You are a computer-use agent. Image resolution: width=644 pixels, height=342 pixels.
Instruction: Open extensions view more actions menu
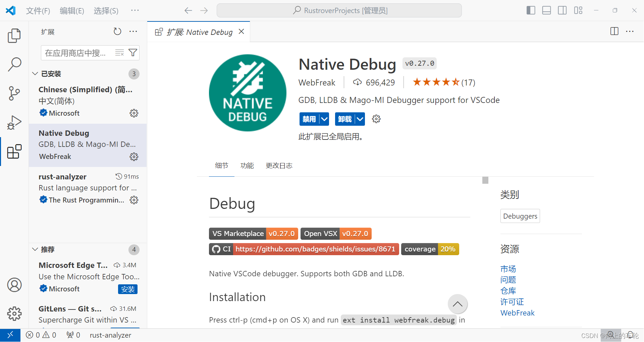pyautogui.click(x=133, y=32)
